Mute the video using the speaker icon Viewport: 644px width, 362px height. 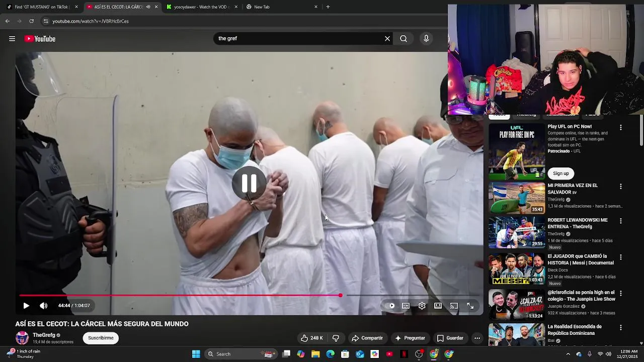pyautogui.click(x=44, y=306)
